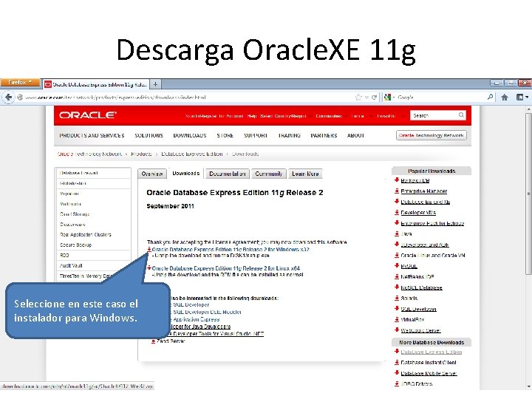The image size is (532, 399).
Task: Open Database Firewall in the sidebar
Action: [x=79, y=173]
